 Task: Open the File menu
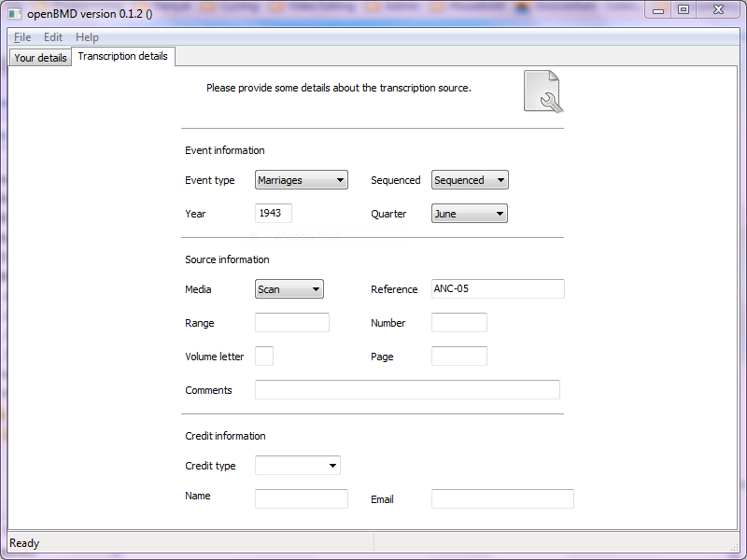[22, 37]
